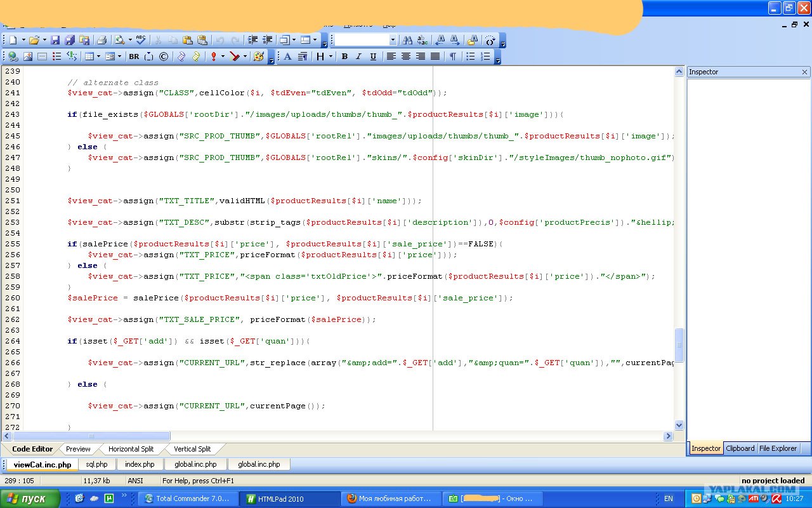
Task: Open the search text combo box
Action: tap(365, 40)
